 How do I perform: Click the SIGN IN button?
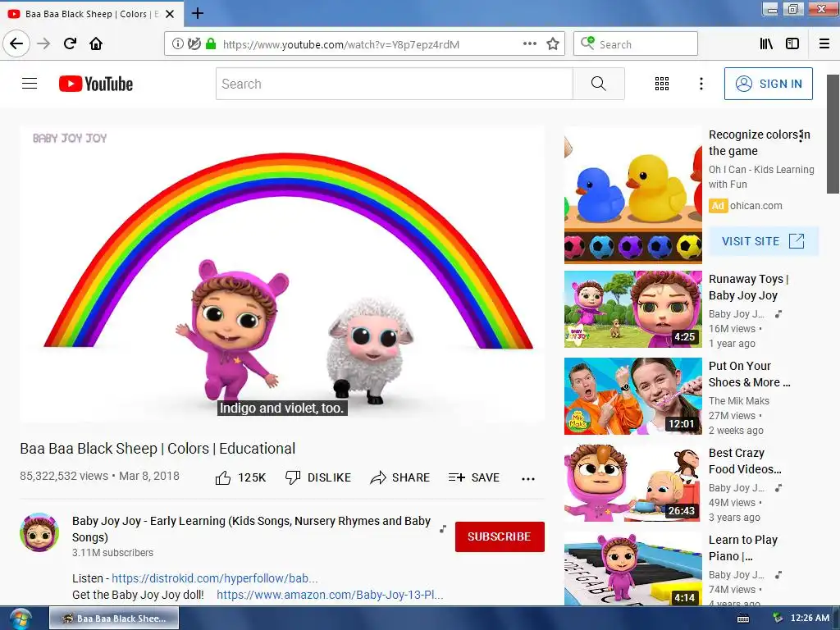pyautogui.click(x=768, y=84)
